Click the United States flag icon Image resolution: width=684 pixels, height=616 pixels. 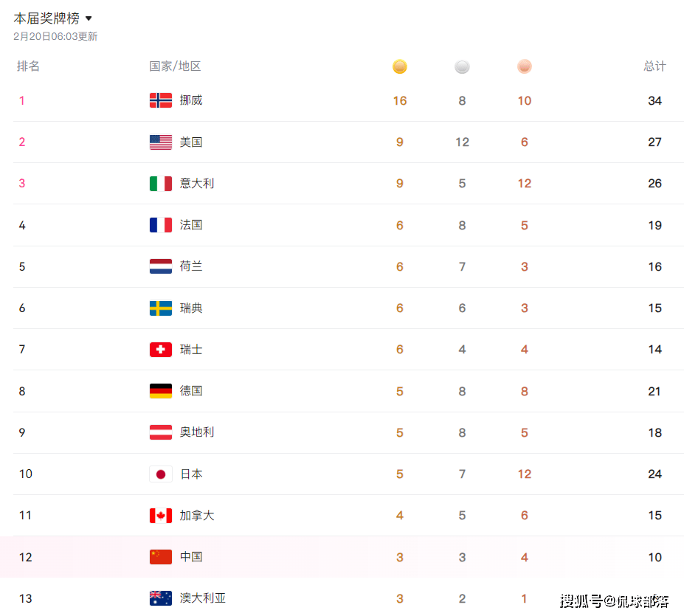coord(161,142)
